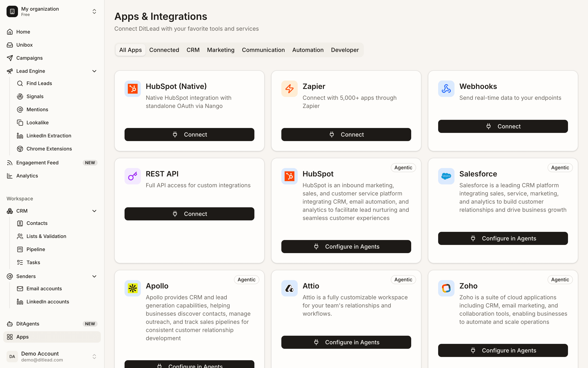
Task: Click the Pipeline kanban icon
Action: (20, 249)
